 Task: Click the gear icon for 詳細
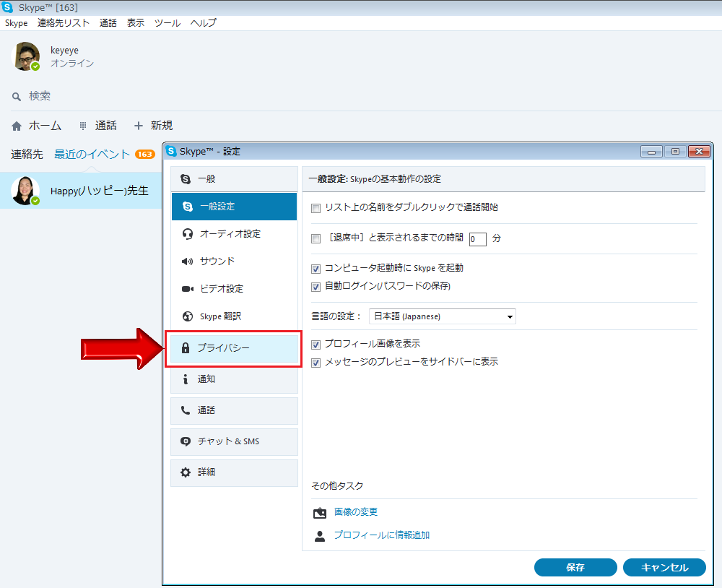click(186, 472)
